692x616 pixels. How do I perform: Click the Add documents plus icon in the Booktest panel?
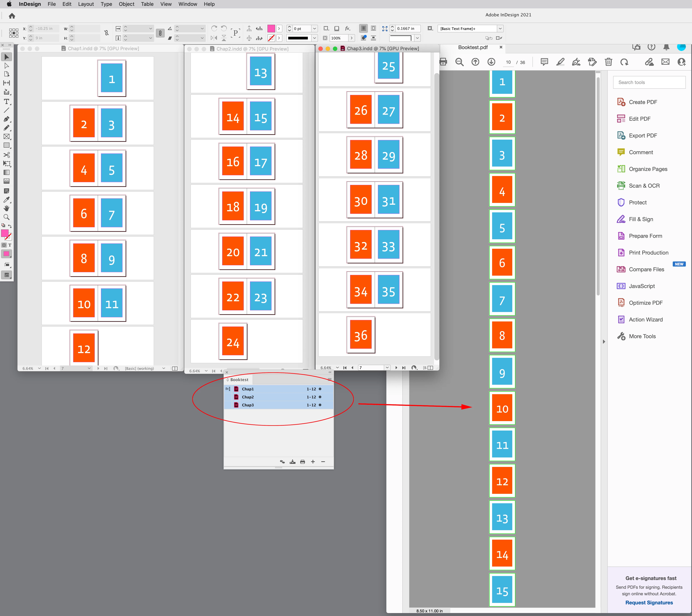(x=313, y=462)
